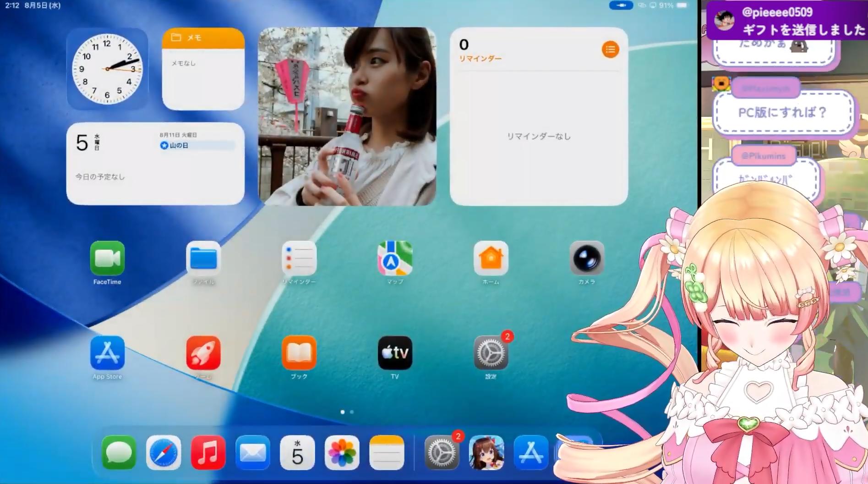
Task: Open the Books app
Action: pos(299,352)
